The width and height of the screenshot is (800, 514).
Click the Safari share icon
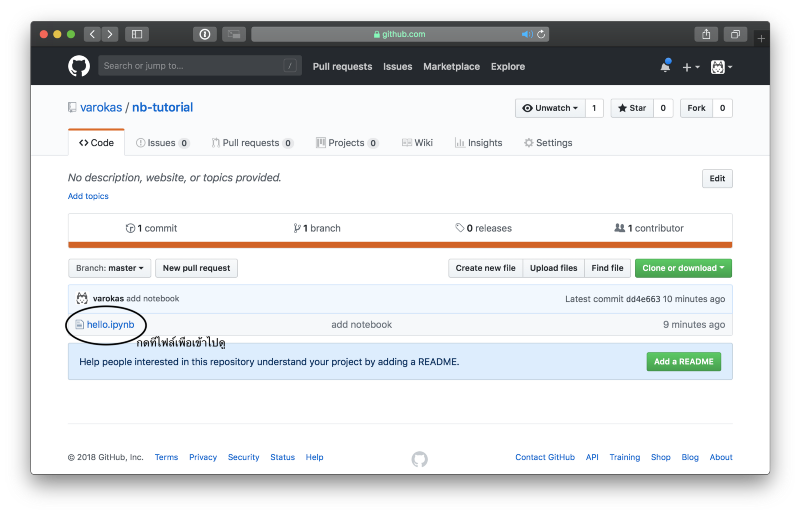click(x=706, y=34)
